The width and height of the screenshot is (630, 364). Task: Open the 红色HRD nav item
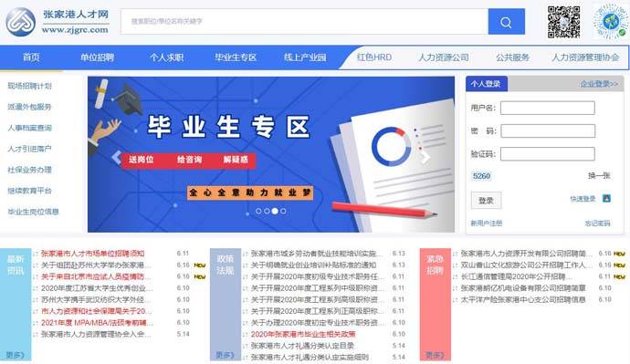[x=374, y=57]
